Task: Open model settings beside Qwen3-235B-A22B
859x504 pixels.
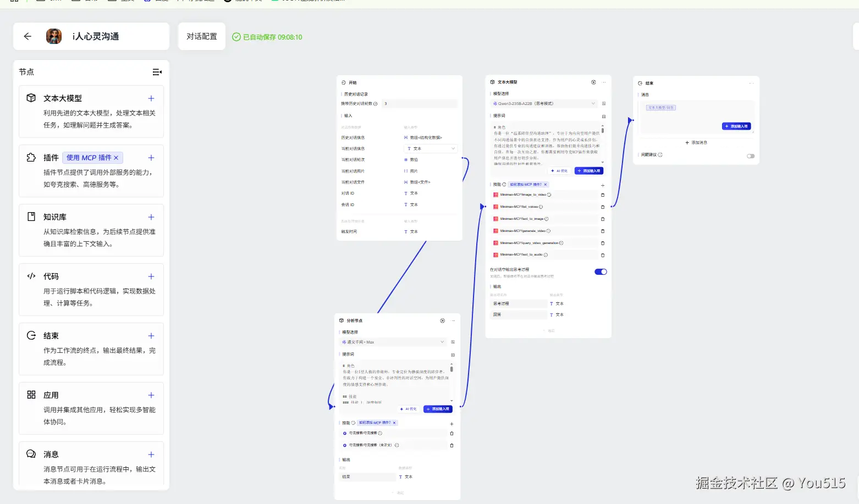Action: point(604,103)
